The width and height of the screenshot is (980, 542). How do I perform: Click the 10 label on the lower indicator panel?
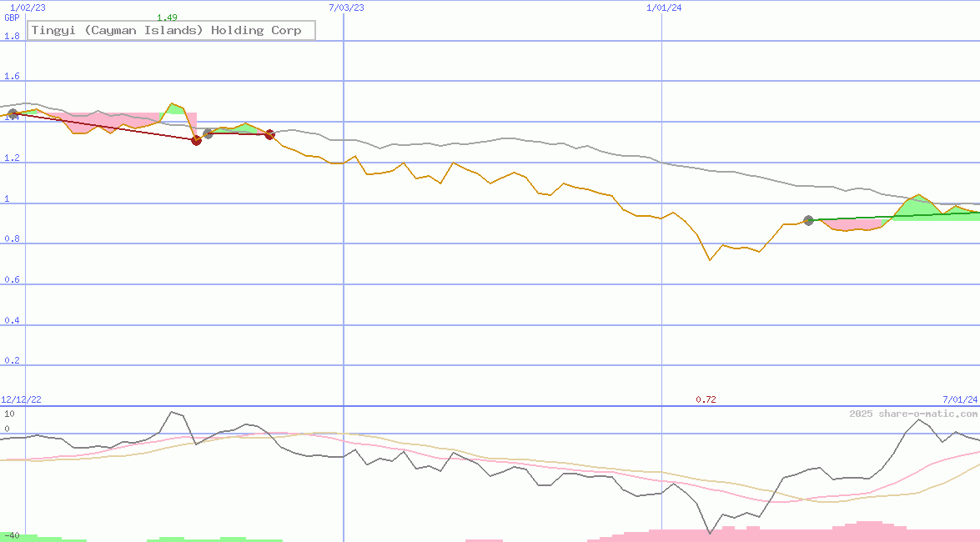(8, 412)
